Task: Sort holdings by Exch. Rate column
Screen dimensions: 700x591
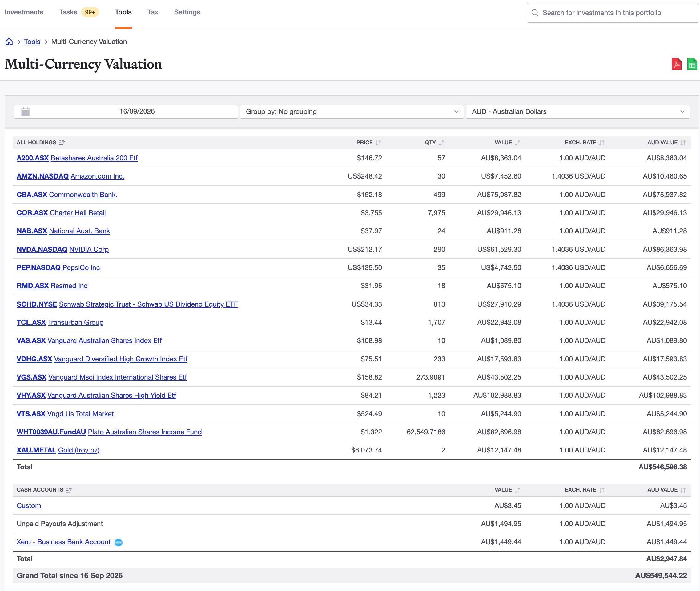Action: [602, 143]
